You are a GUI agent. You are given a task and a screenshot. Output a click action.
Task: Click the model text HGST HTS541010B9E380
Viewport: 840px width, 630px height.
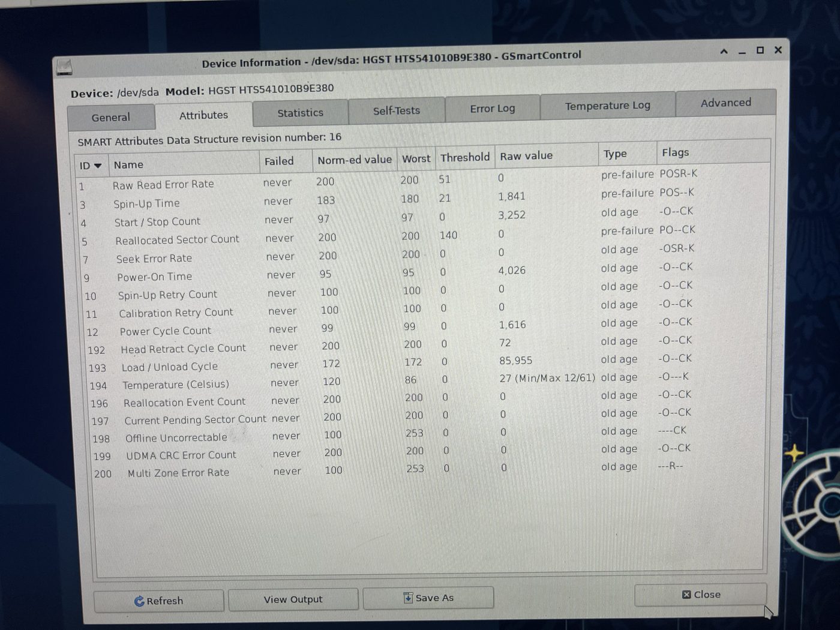(271, 89)
